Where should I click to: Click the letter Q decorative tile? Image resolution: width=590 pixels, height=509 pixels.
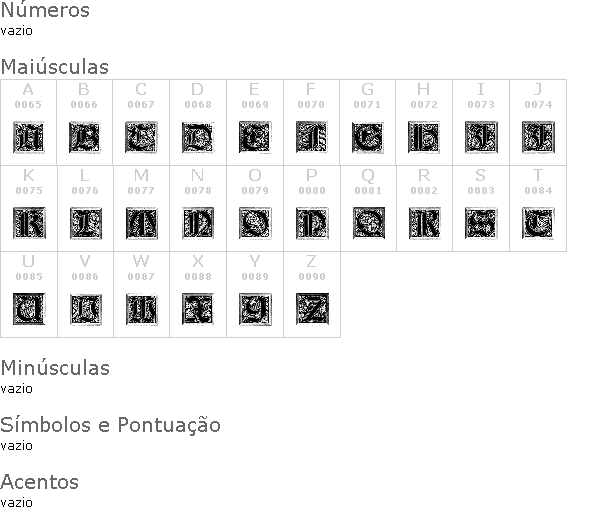tap(369, 223)
